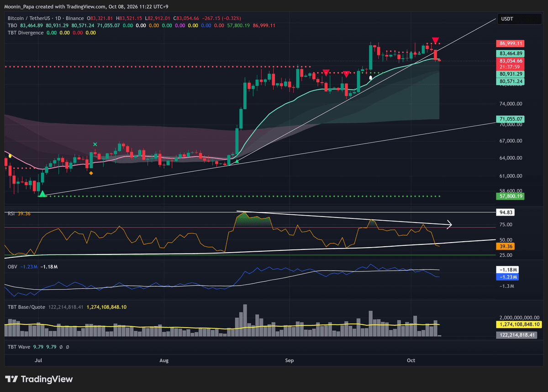Select the OBV pane legend label
The image size is (548, 392).
[12, 266]
